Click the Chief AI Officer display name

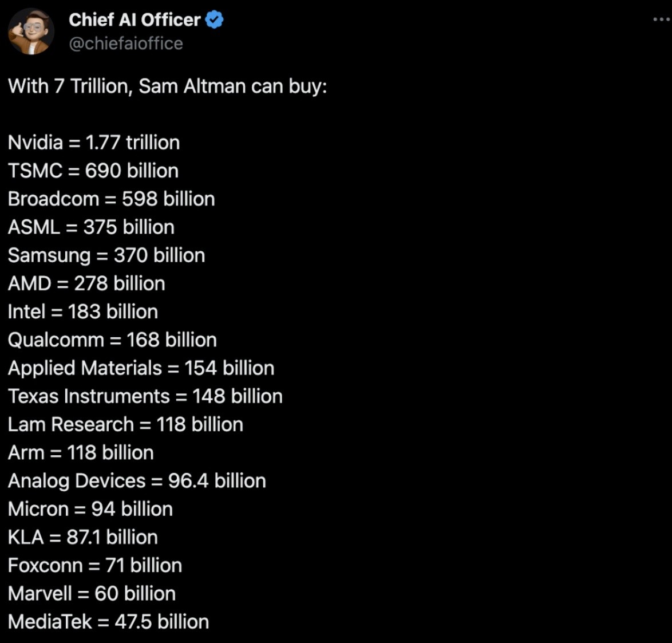135,19
